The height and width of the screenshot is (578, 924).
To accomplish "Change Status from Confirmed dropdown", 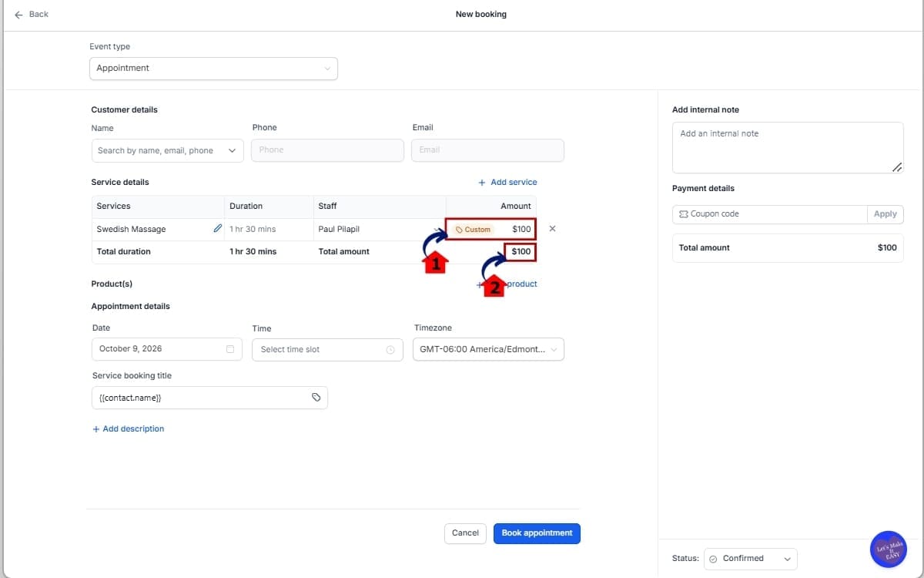I will coord(751,559).
